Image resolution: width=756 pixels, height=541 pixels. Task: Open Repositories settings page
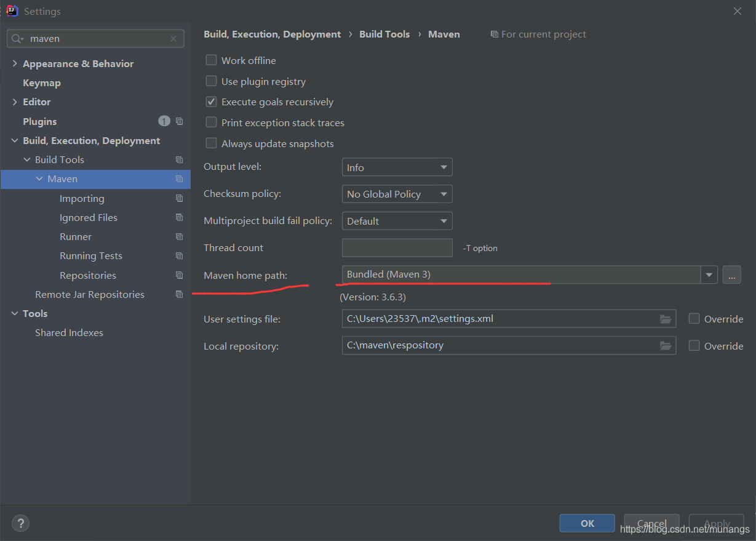(88, 275)
